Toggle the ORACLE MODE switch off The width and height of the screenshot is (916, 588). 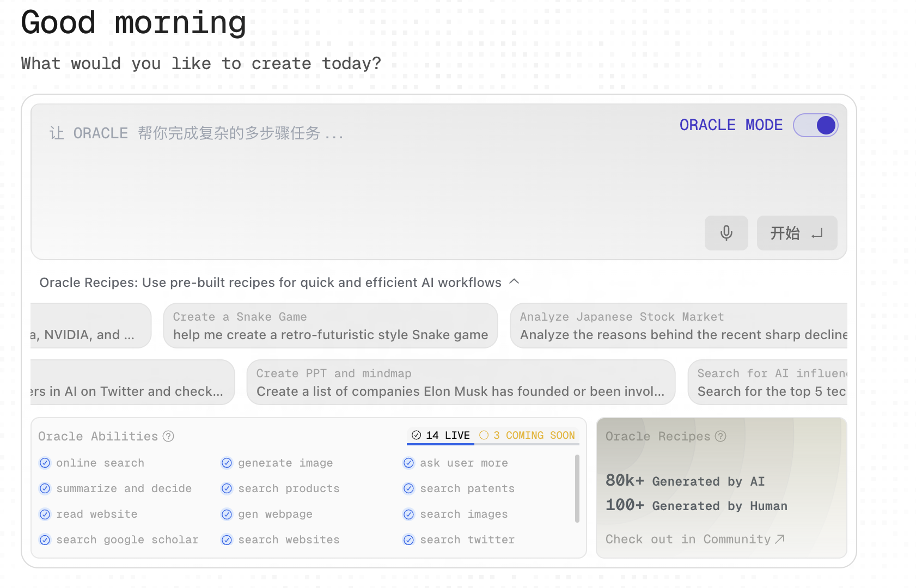(x=815, y=125)
